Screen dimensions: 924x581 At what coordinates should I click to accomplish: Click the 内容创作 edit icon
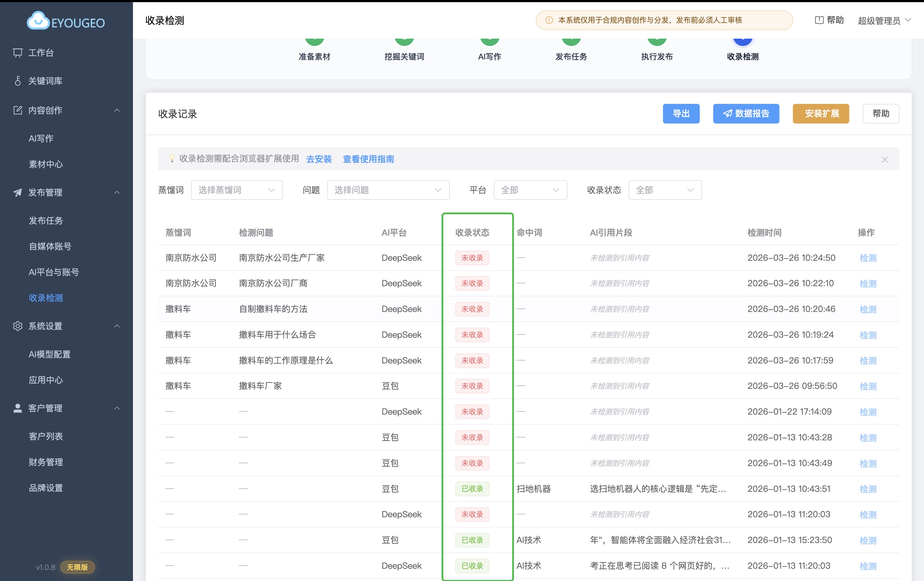click(x=18, y=111)
